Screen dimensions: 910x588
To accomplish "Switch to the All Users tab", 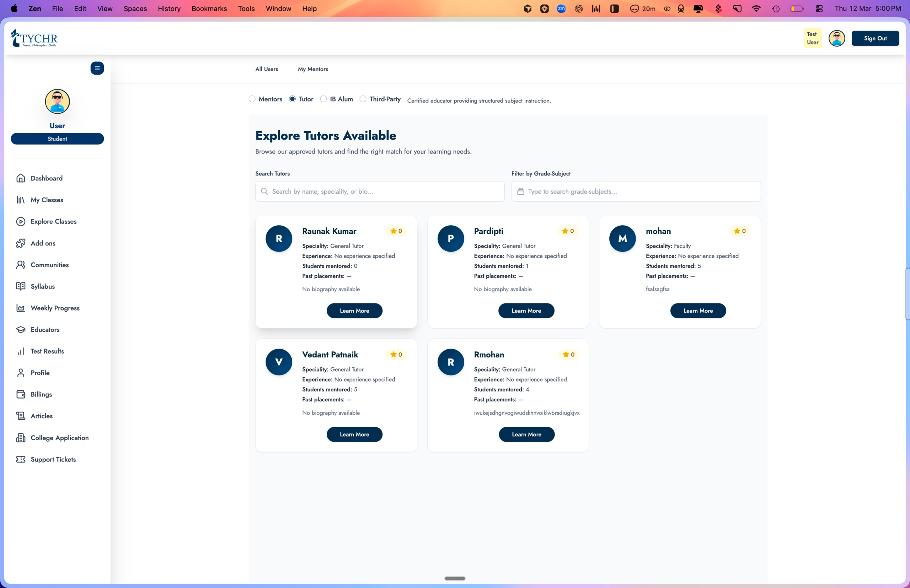I will click(267, 69).
